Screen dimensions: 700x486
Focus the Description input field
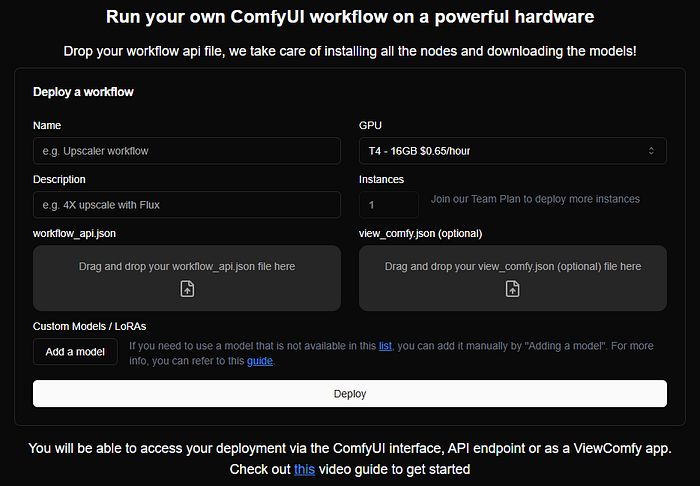(x=187, y=205)
